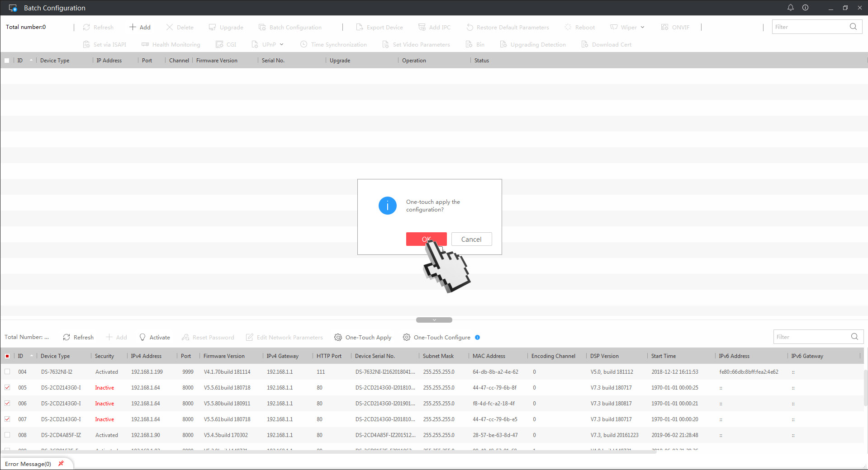Sort upper table by Device Type column
This screenshot has width=868, height=470.
point(55,61)
